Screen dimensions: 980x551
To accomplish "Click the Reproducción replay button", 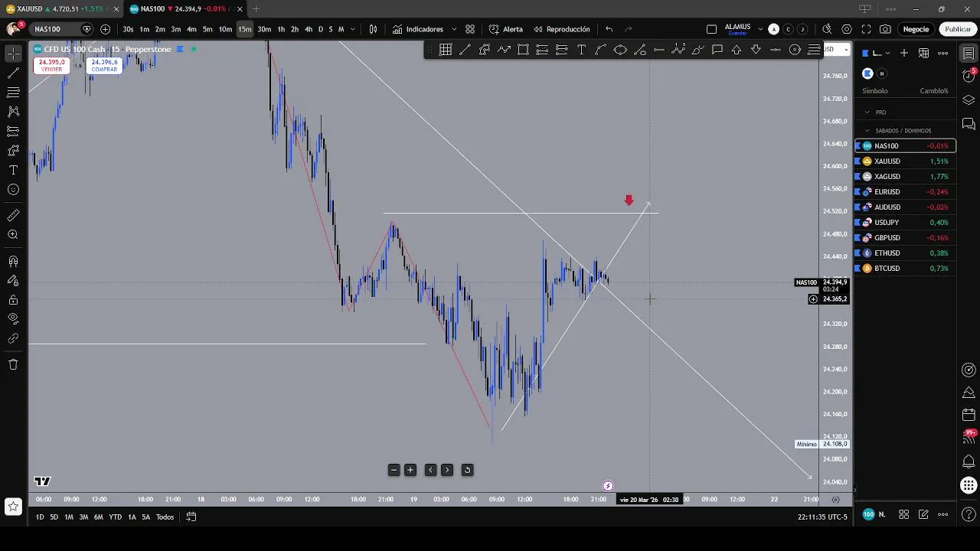I will point(561,29).
